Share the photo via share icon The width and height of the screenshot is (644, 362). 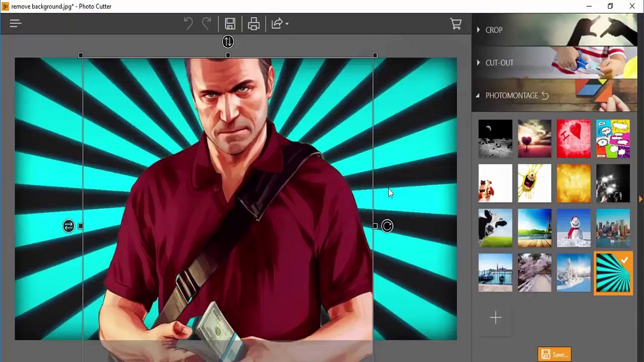tap(277, 24)
